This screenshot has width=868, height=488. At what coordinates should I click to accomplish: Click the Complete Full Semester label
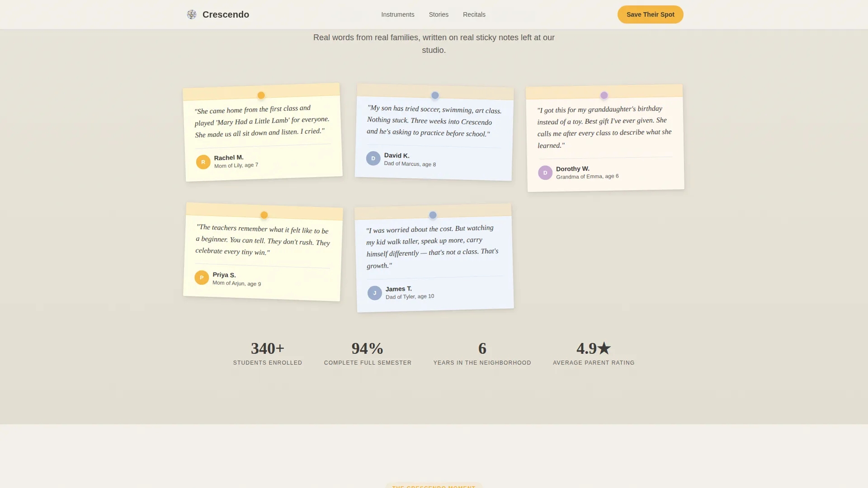click(x=368, y=363)
